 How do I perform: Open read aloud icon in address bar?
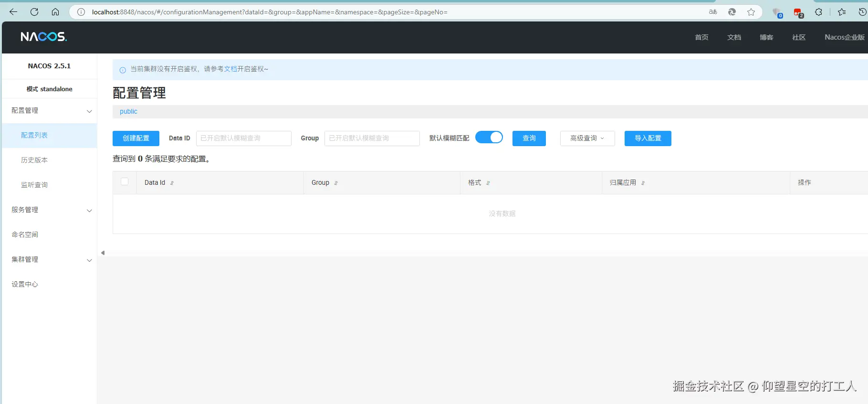tap(713, 12)
